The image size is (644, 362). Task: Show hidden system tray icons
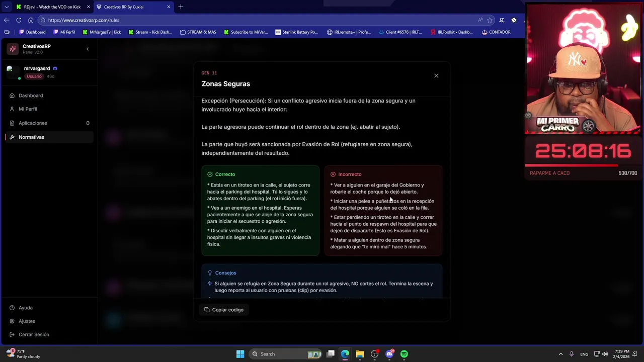point(560,354)
